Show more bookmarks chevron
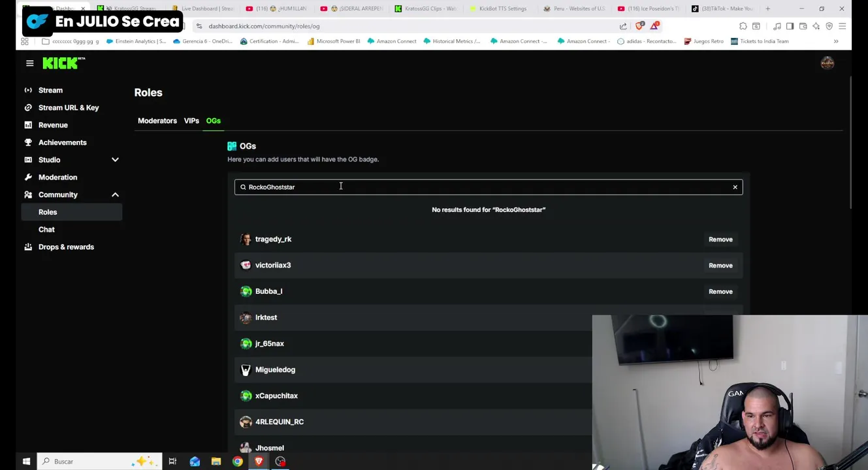The height and width of the screenshot is (470, 868). (836, 41)
